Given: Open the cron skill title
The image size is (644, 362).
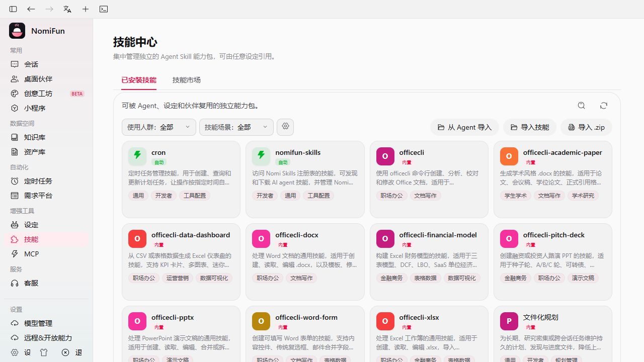Looking at the screenshot, I should 158,152.
